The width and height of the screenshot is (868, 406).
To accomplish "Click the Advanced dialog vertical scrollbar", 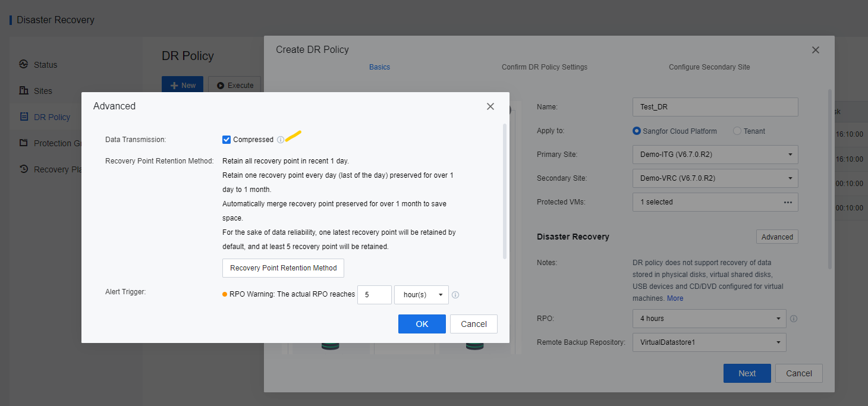I will pyautogui.click(x=505, y=190).
